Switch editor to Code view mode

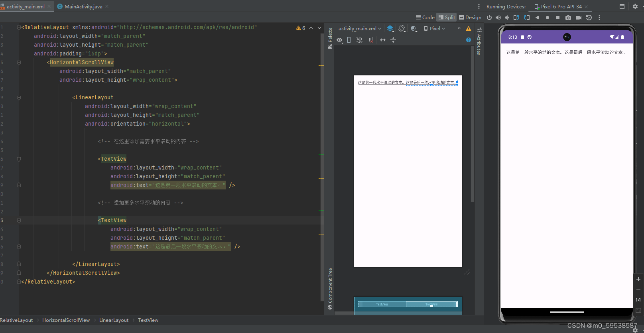pyautogui.click(x=425, y=18)
